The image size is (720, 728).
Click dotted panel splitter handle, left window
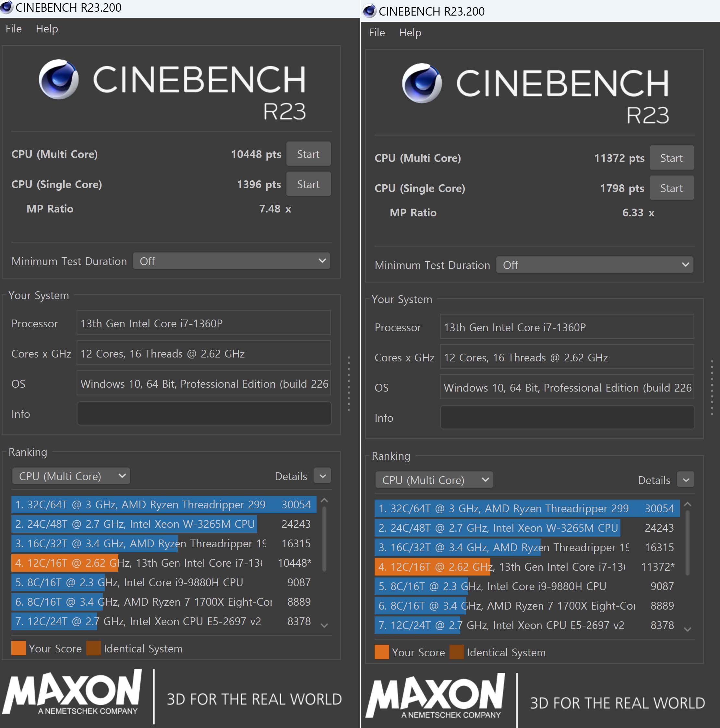coord(349,383)
